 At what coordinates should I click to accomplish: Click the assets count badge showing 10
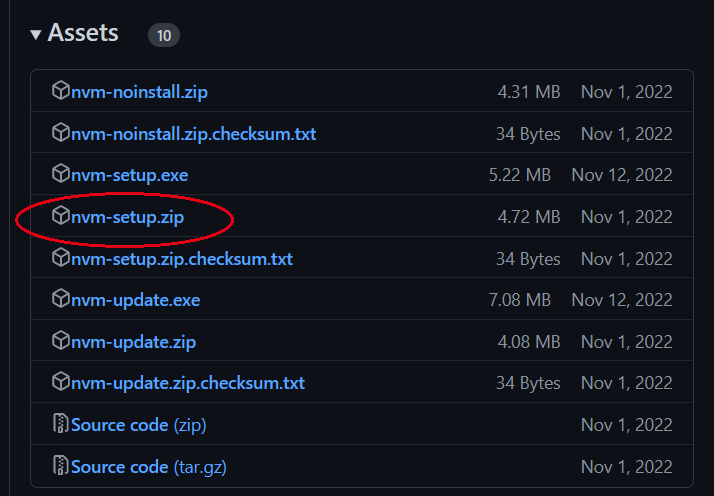pyautogui.click(x=164, y=36)
